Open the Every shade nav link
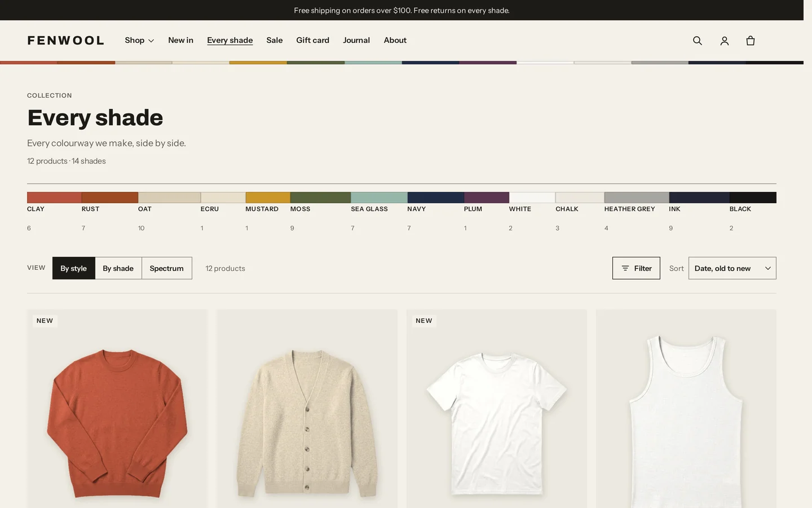 (230, 40)
